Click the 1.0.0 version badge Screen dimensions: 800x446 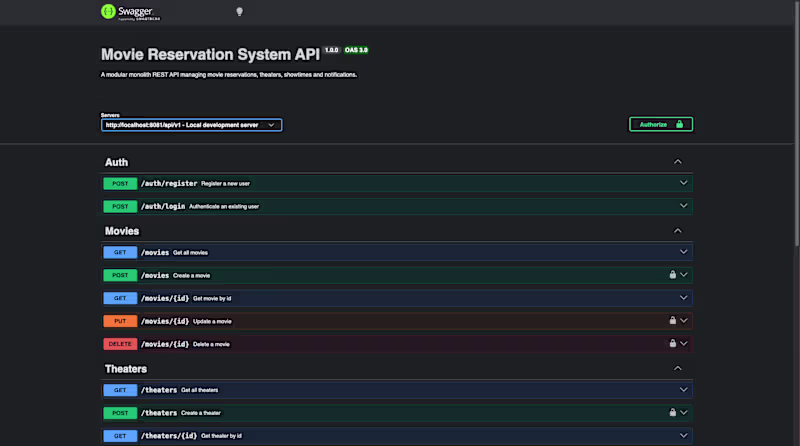pos(332,50)
